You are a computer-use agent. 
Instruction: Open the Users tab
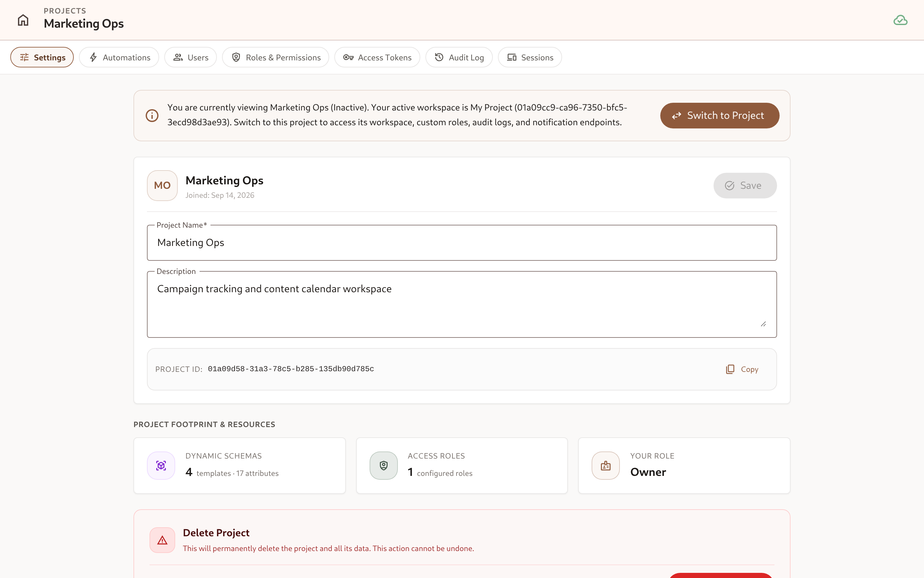click(x=191, y=57)
